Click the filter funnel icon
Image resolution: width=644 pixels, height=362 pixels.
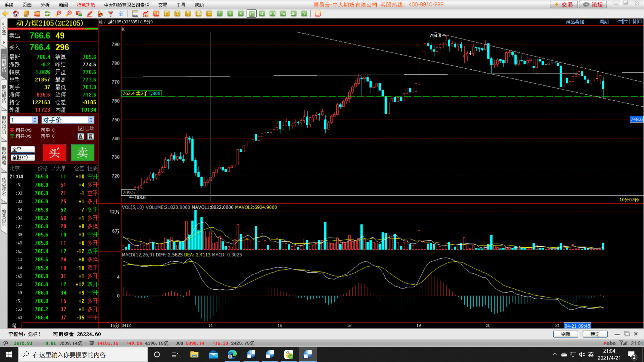(x=111, y=14)
